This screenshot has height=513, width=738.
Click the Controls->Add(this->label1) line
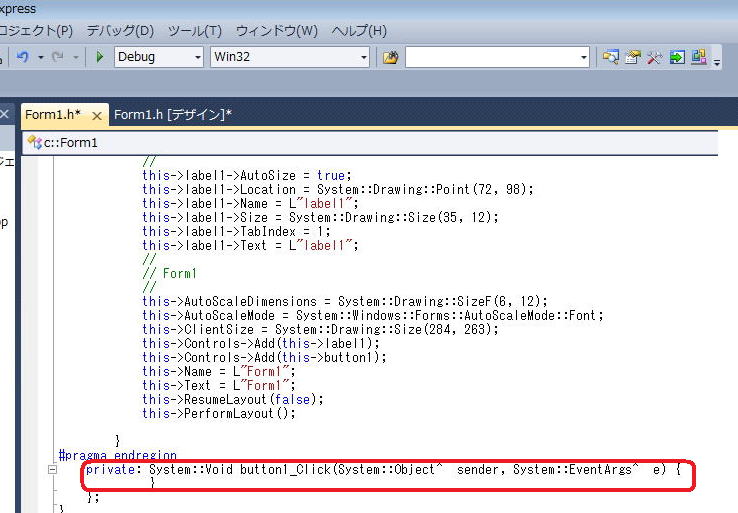(x=261, y=343)
